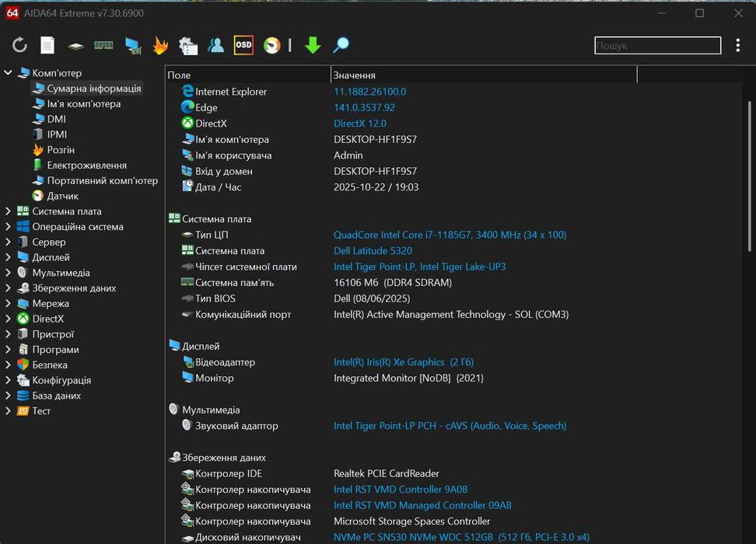Open the Intel(R) Iris(R) Xe Graphics link
Screen dimensions: 756x544
click(404, 362)
